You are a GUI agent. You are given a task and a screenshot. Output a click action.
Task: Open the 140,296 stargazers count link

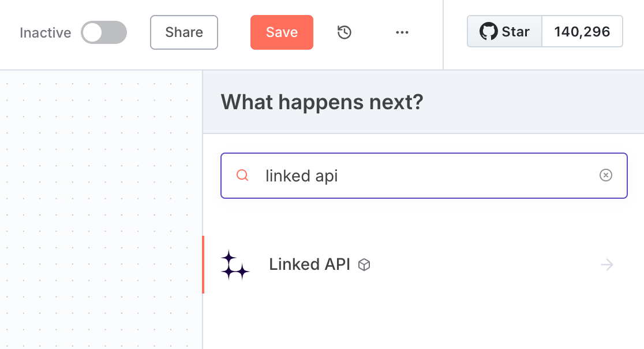[x=582, y=32]
